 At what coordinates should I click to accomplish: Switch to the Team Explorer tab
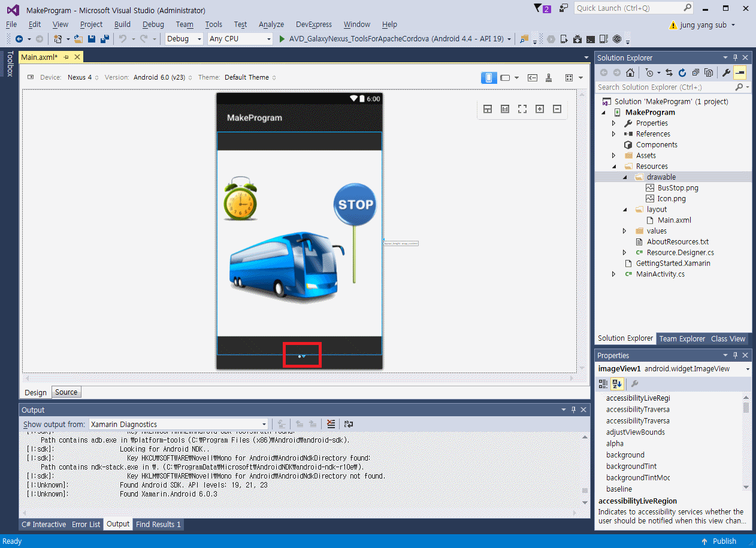(x=682, y=338)
